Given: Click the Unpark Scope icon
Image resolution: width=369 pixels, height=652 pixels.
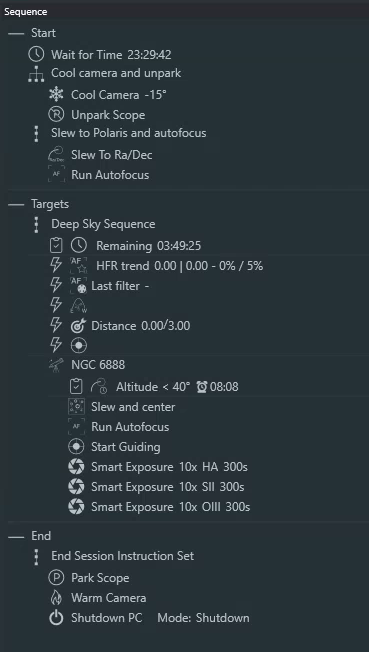Looking at the screenshot, I should (56, 114).
